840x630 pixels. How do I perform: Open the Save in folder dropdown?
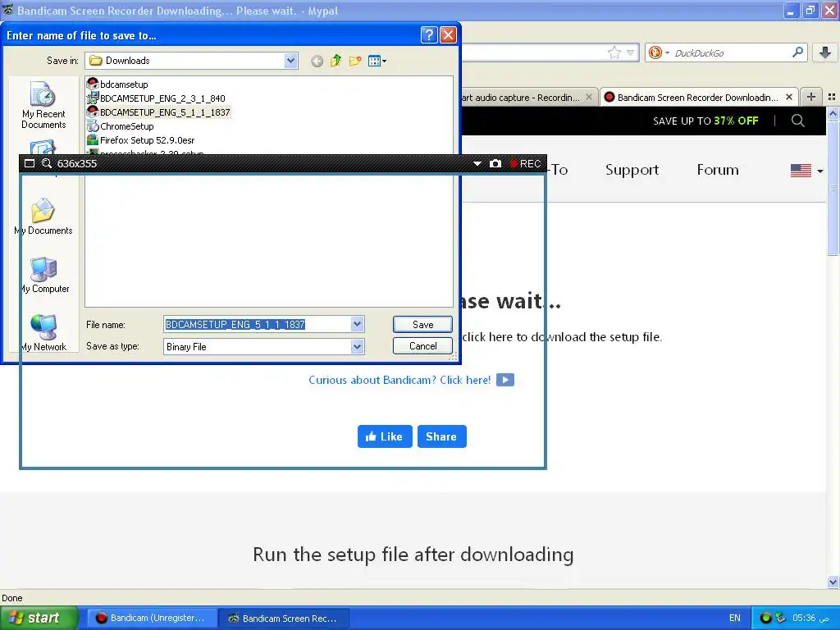(x=291, y=61)
